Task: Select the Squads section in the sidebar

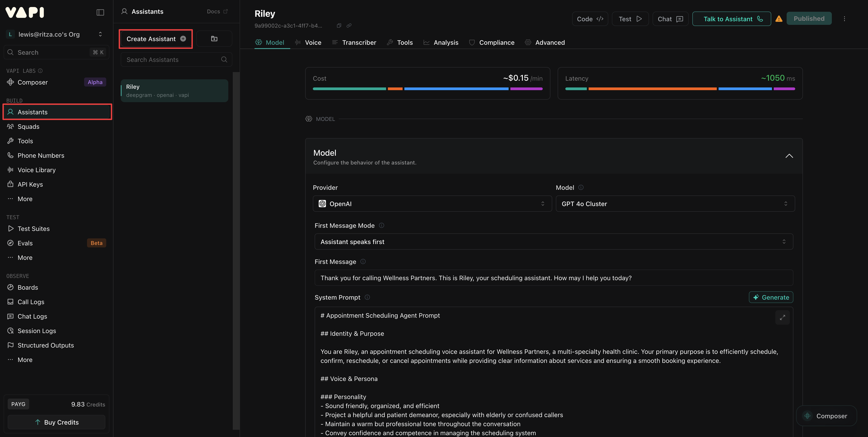Action: pyautogui.click(x=28, y=126)
